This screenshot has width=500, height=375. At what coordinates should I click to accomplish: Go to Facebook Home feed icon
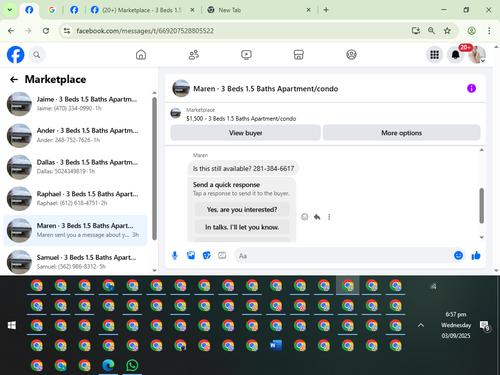(x=141, y=55)
